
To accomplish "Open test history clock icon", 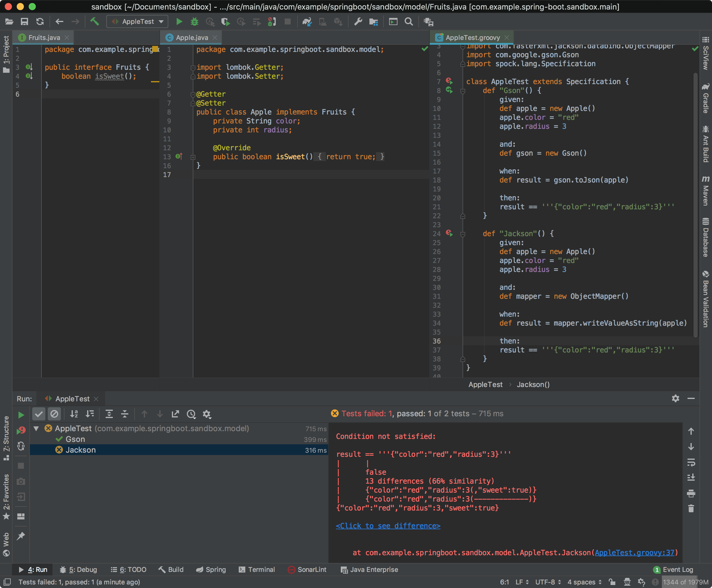I will pos(191,414).
